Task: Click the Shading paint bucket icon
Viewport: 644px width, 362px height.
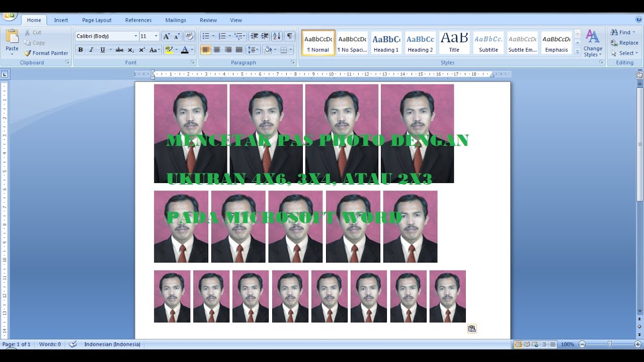Action: coord(268,50)
